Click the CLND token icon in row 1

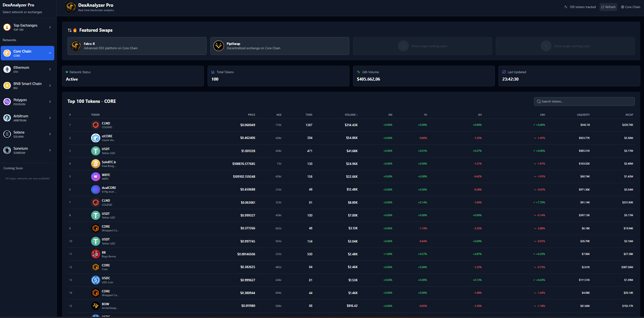pyautogui.click(x=96, y=125)
